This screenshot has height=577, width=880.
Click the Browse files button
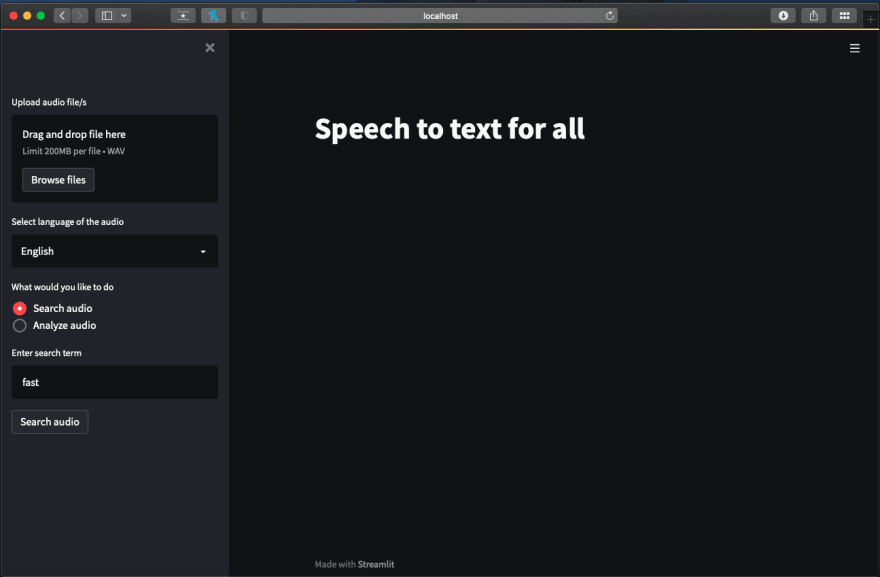(x=58, y=180)
